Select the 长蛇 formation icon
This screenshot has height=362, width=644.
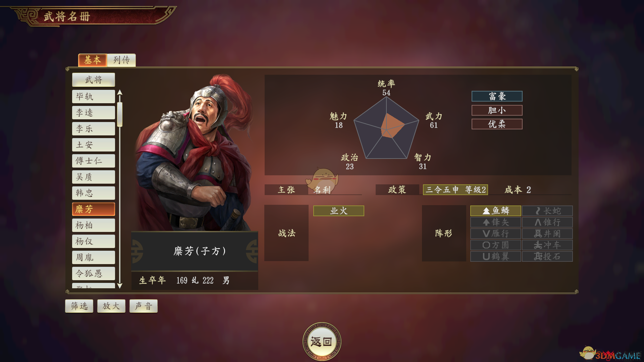(547, 211)
